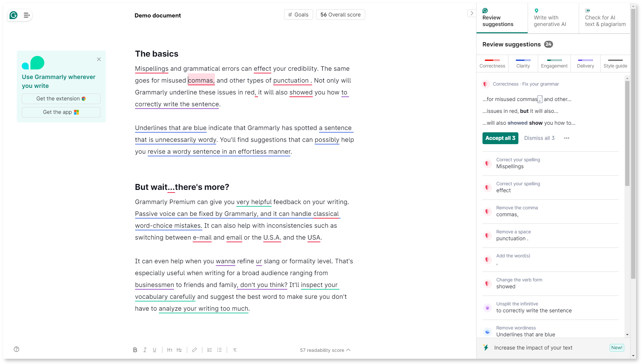Open the 56 Overall score button
The image size is (641, 364).
coord(340,14)
